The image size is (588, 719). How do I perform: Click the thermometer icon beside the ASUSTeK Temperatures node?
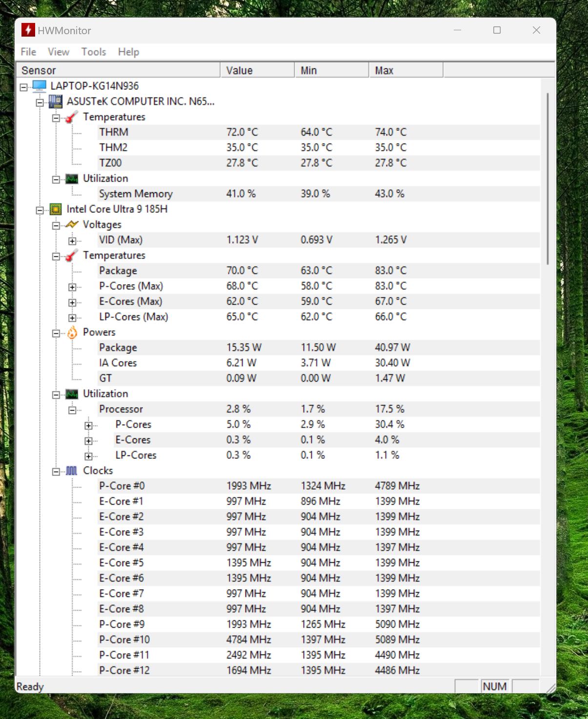[72, 117]
